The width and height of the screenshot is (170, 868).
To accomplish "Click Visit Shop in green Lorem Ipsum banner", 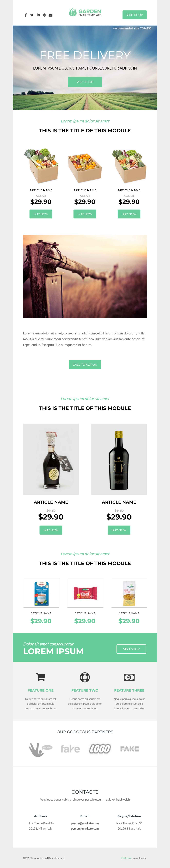I will tap(131, 649).
